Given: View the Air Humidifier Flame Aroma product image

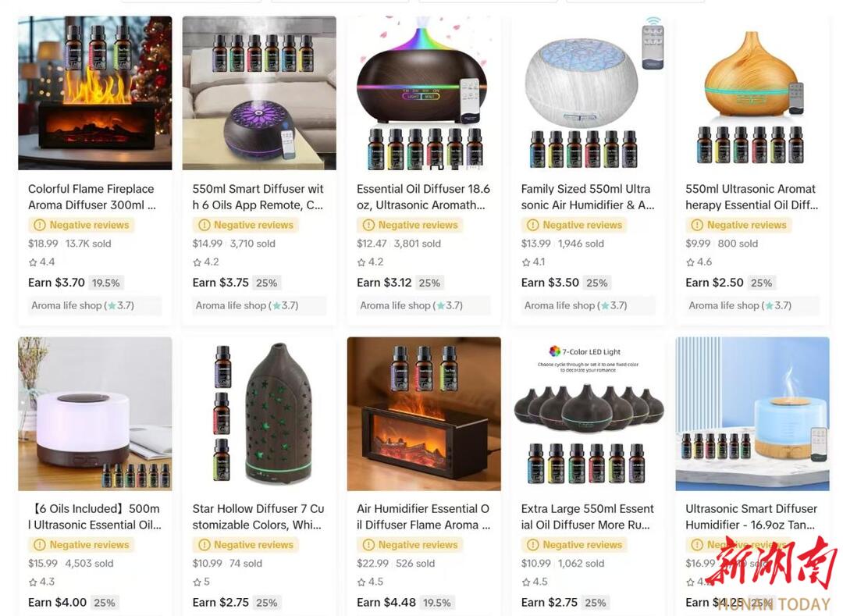Looking at the screenshot, I should click(x=424, y=414).
